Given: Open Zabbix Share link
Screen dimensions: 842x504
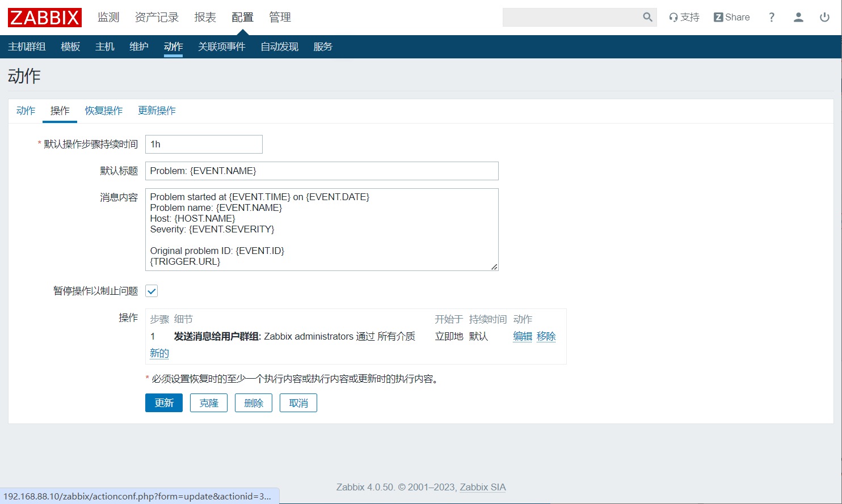Looking at the screenshot, I should tap(731, 17).
